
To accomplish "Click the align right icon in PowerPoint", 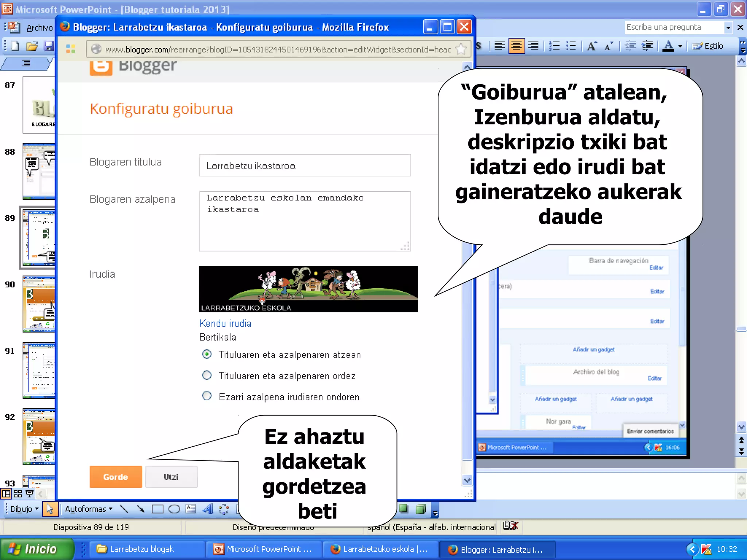I will pos(533,46).
